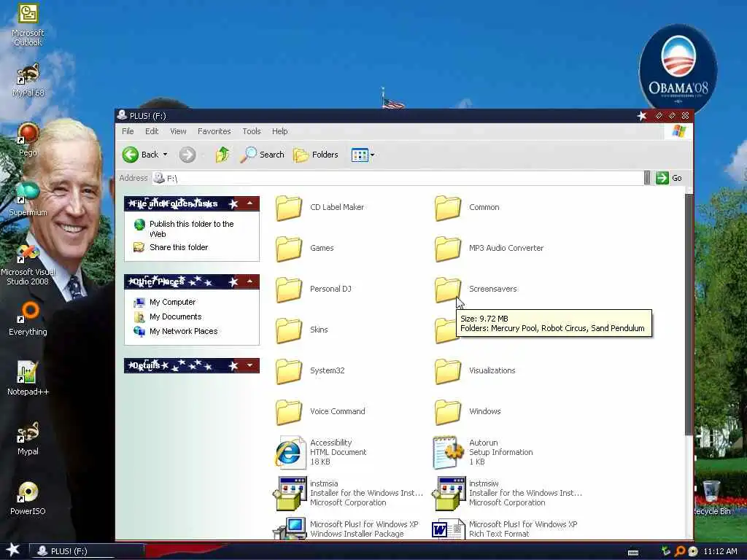747x560 pixels.
Task: Click the PLUS! (F:) taskbar button
Action: (x=87, y=551)
